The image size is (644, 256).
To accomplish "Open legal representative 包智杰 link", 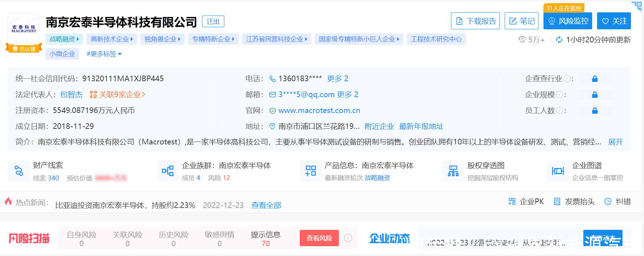I will coord(71,94).
